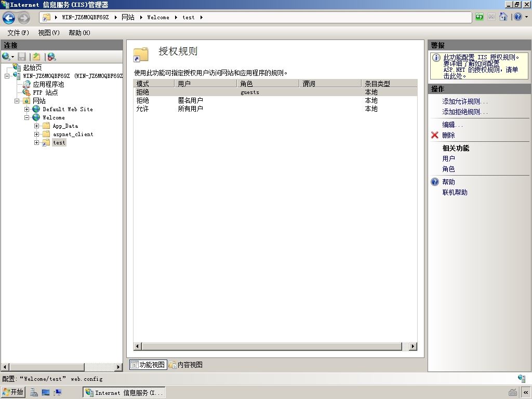Click the Home icon in the toolbar
The height and width of the screenshot is (399, 532).
503,17
